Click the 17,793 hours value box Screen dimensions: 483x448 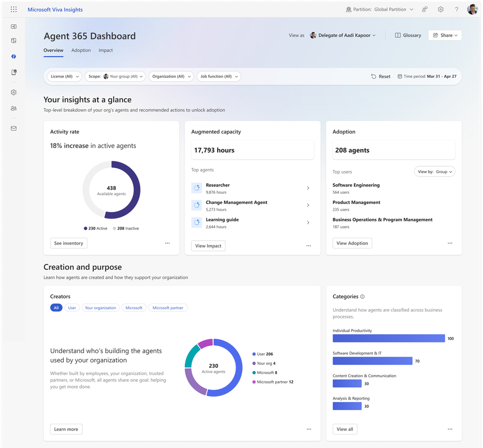[x=252, y=150]
